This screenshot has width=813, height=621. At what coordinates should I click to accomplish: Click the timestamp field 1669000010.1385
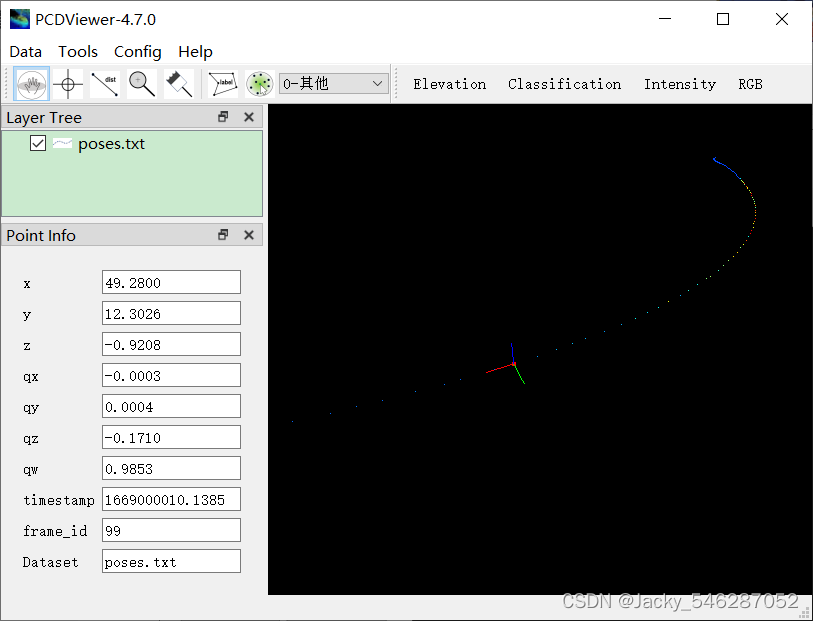pos(171,500)
